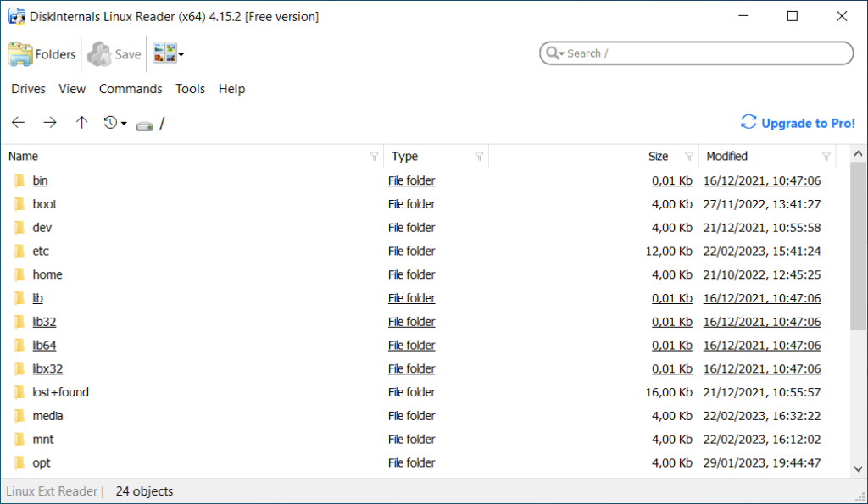Open the Tools menu
This screenshot has height=504, width=868.
coord(191,89)
